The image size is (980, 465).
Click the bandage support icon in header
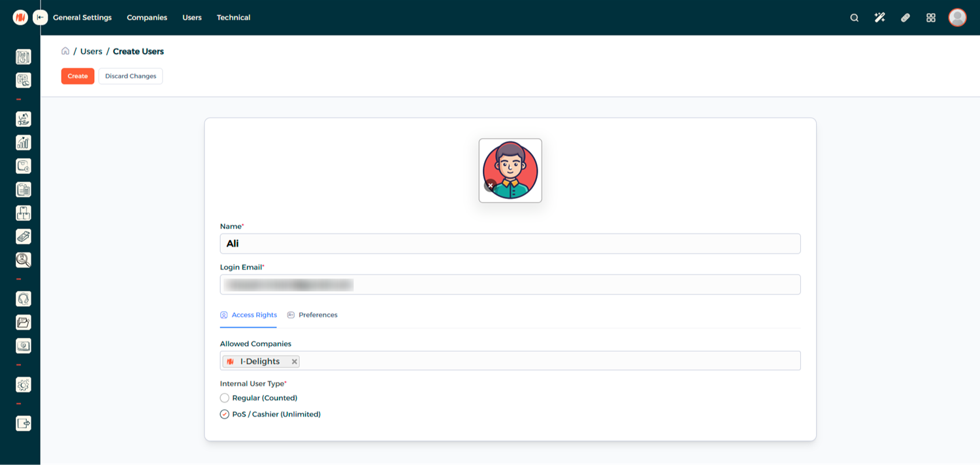pos(905,18)
